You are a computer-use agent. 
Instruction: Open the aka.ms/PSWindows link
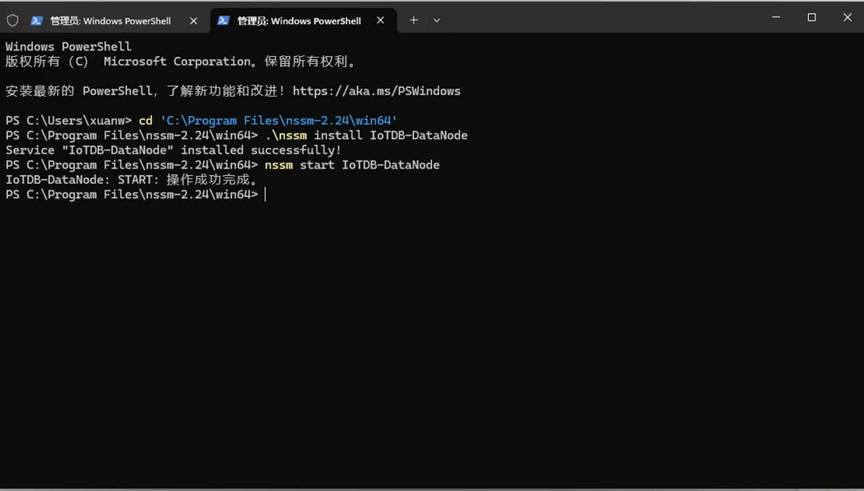coord(376,91)
